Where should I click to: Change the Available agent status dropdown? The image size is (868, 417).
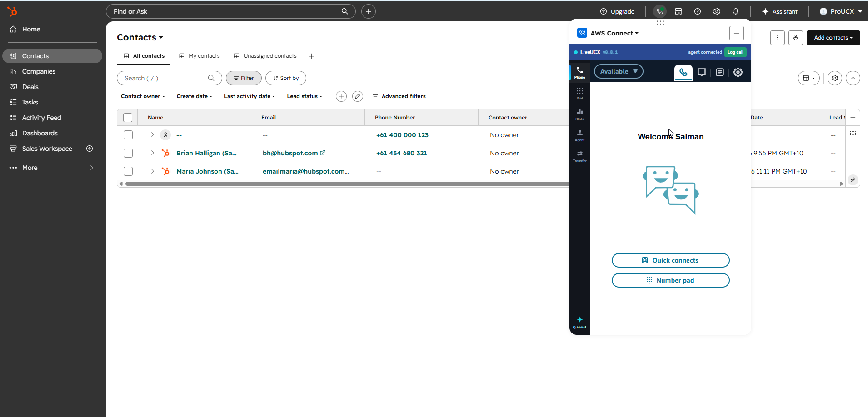(619, 71)
